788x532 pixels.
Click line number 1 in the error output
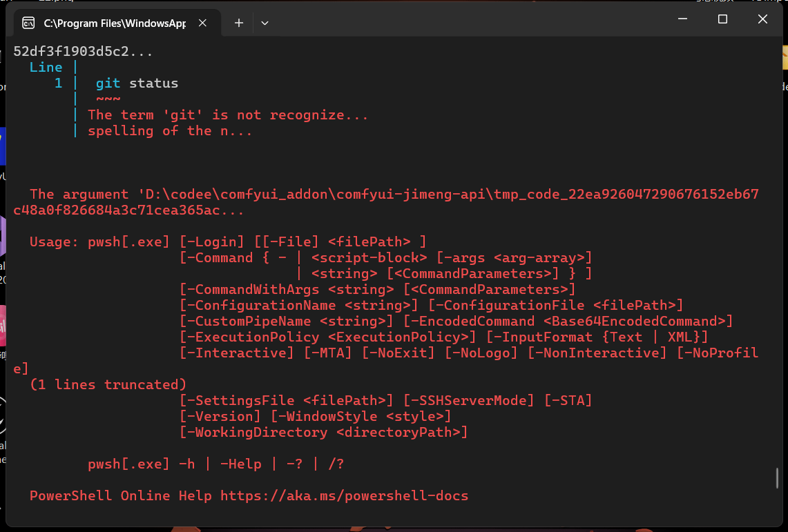point(58,83)
